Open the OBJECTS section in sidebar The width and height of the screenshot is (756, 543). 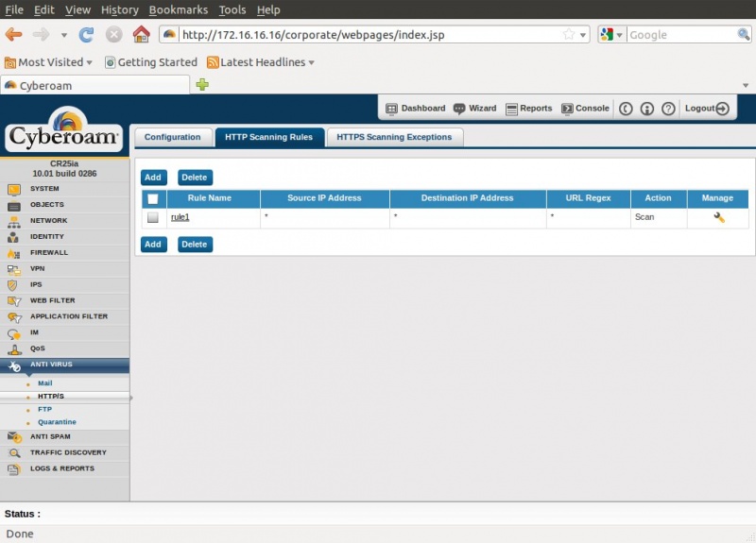tap(64, 205)
